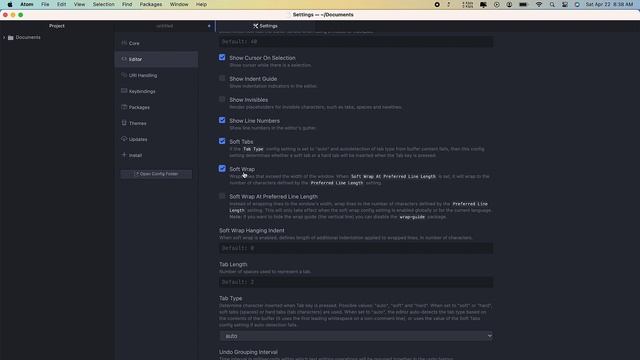Go to URI Handling settings
Screen dimensions: 640x360
click(156, 75)
